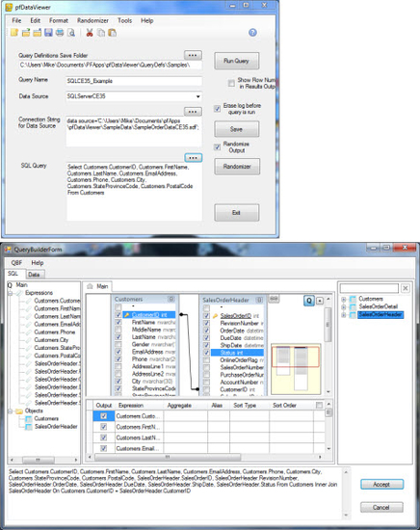Uncheck Output for Customers.FirstN... grid row
The image size is (420, 530).
(104, 427)
